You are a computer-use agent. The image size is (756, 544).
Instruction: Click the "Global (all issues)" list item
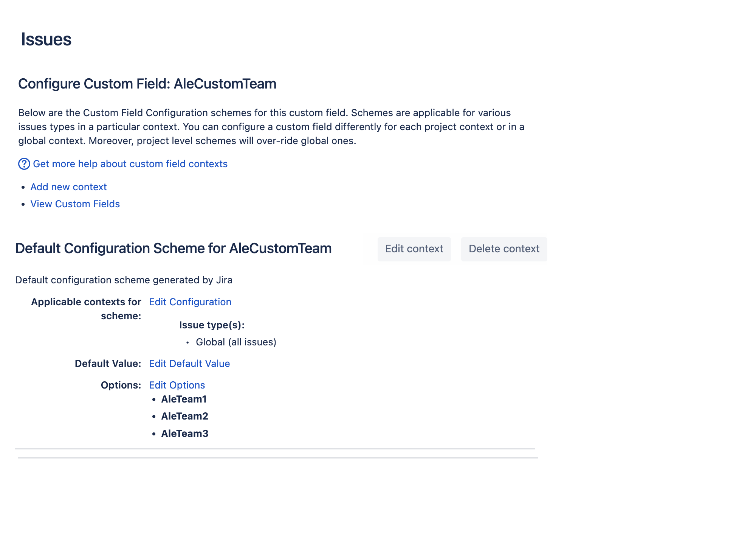[236, 342]
